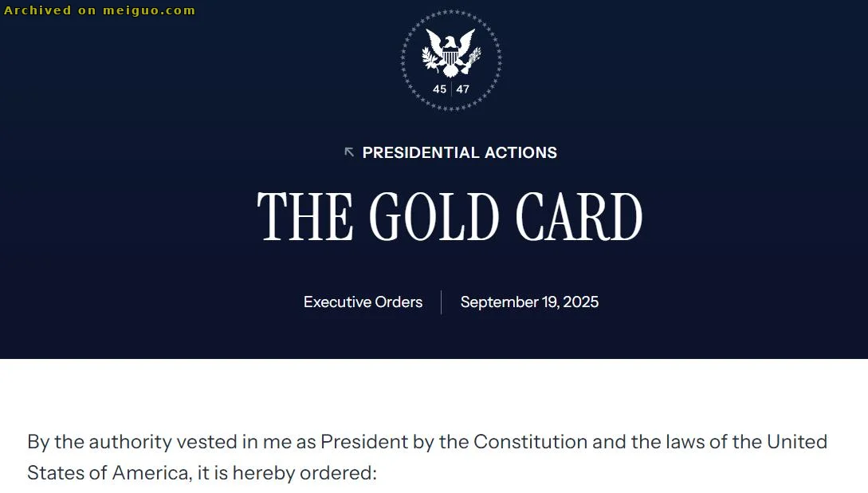868x493 pixels.
Task: Open the PRESIDENTIAL ACTIONS link
Action: click(x=459, y=152)
